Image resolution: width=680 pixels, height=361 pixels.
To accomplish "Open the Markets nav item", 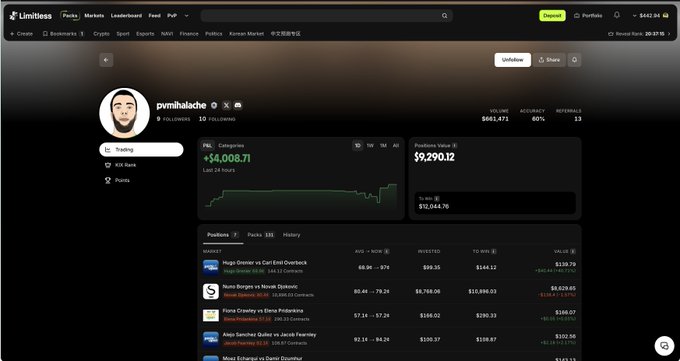I will click(x=94, y=16).
